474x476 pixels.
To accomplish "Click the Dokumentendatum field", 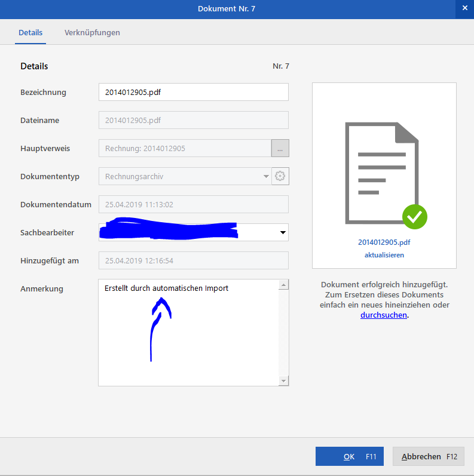I will (194, 204).
